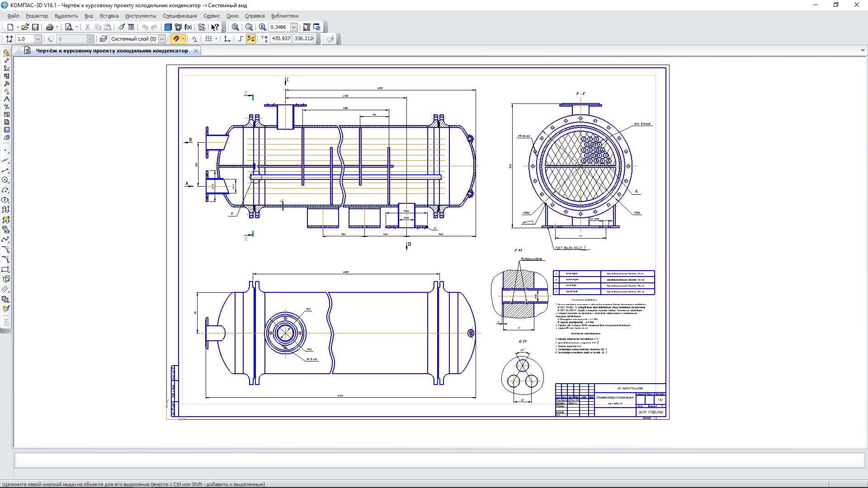Screen dimensions: 868x488
Task: Expand the new document dropdown arrow
Action: 18,27
